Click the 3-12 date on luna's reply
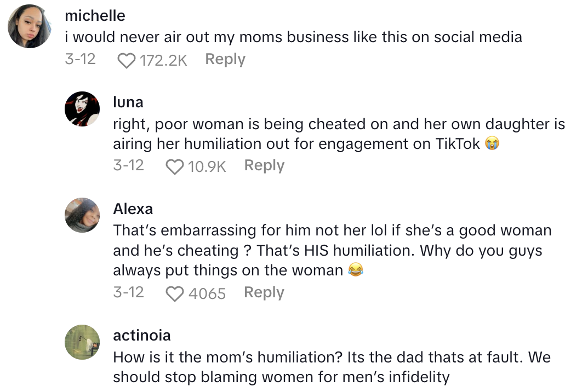 click(128, 165)
